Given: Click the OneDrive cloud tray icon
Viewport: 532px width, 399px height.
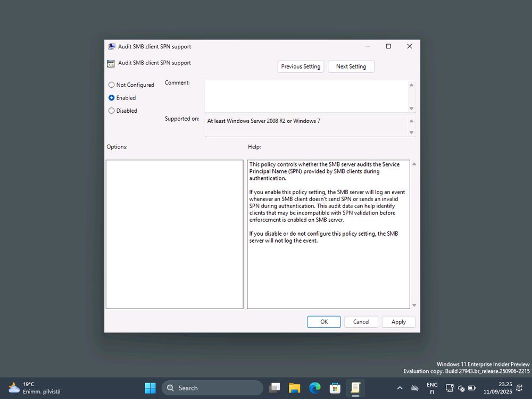Looking at the screenshot, I should 414,388.
